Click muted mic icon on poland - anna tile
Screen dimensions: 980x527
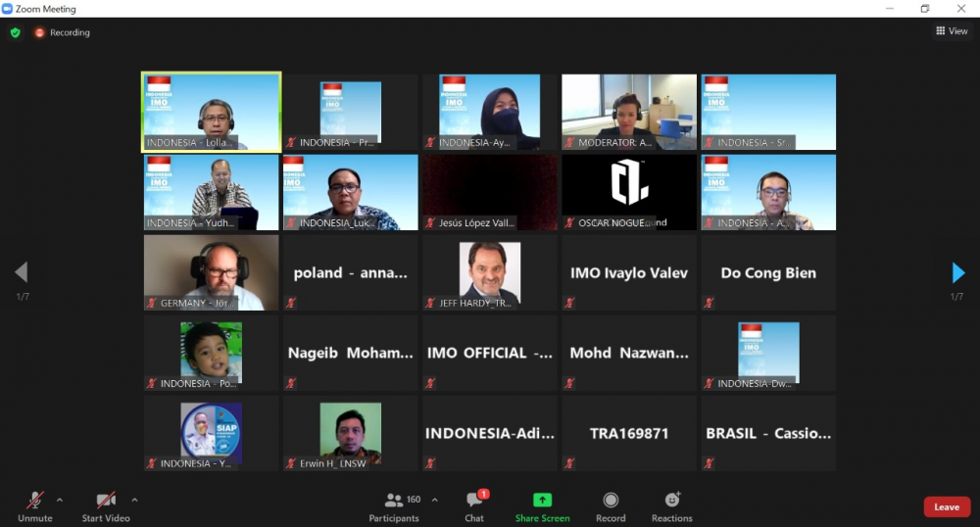pos(291,304)
